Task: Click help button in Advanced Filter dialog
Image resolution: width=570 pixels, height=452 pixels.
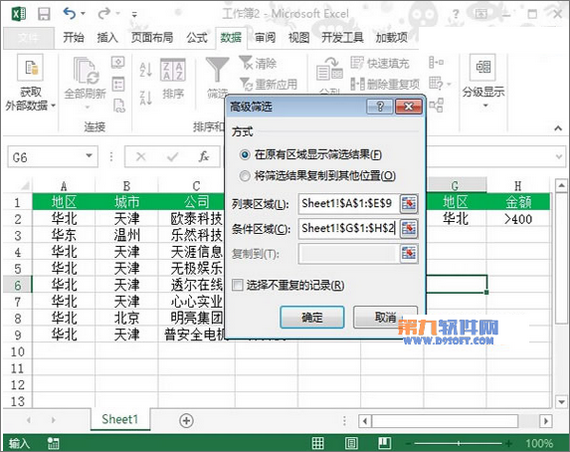Action: [380, 107]
